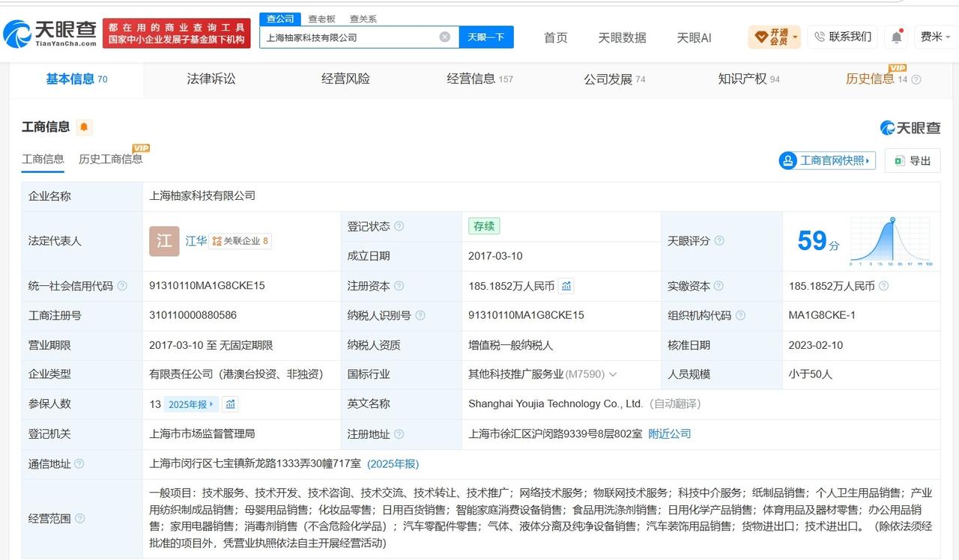Click the 核准日期 2023-02-10 value

pos(816,346)
